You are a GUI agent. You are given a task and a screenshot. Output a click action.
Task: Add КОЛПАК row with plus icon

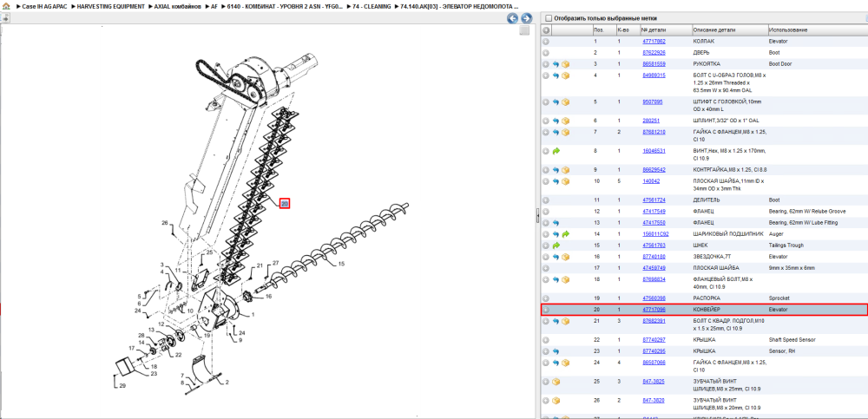click(546, 42)
